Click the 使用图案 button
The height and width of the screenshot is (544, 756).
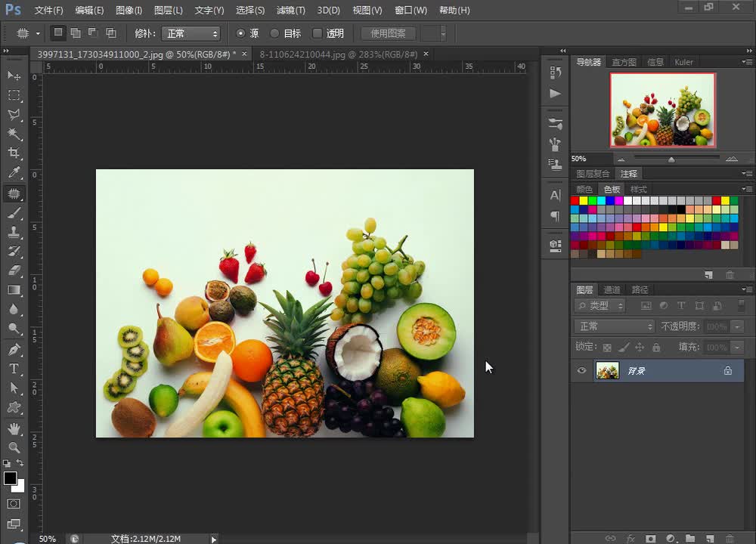[x=388, y=33]
